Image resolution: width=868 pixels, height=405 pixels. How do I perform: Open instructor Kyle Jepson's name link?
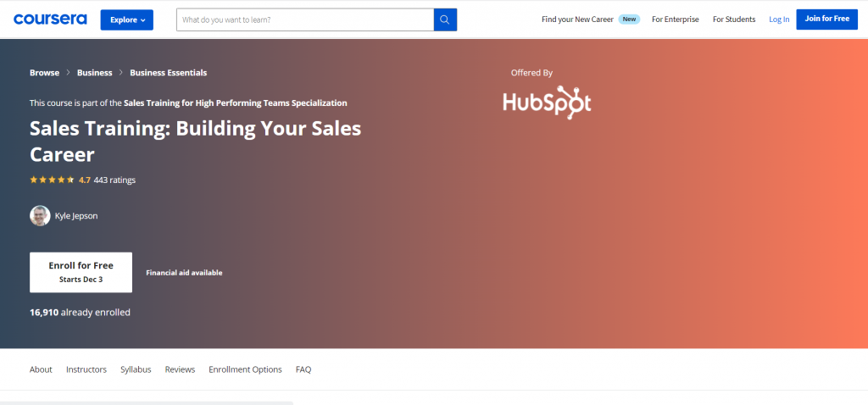pyautogui.click(x=76, y=216)
